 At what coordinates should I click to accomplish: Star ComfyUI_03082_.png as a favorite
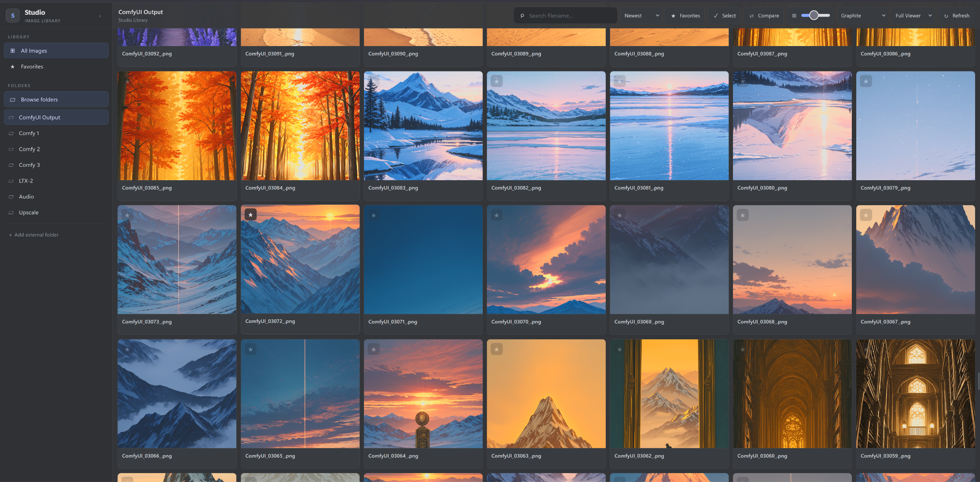[x=497, y=81]
